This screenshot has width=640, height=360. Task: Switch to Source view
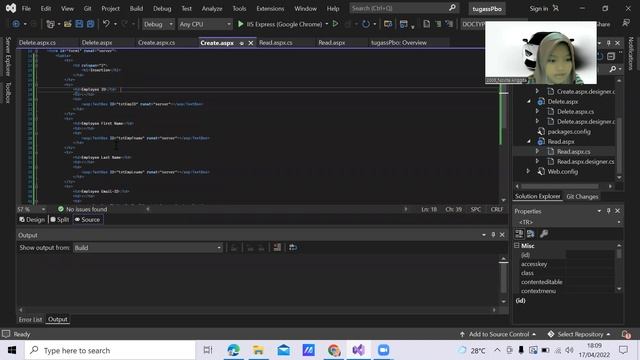point(87,220)
